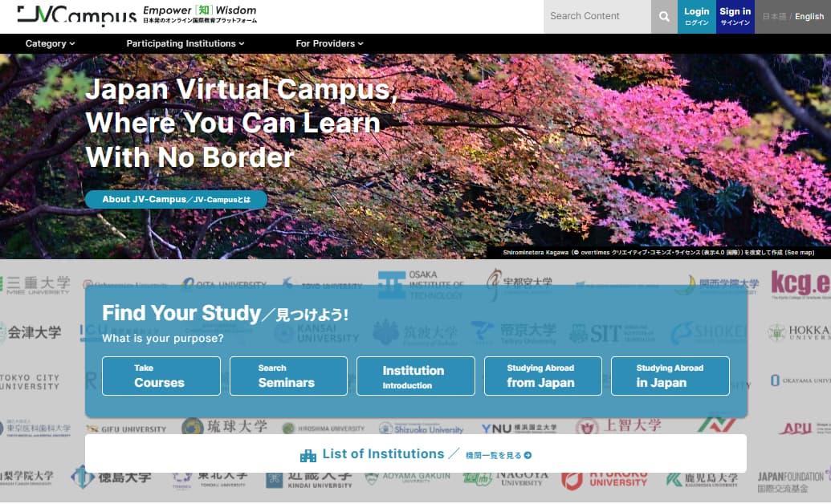Click the Take Courses button

[160, 376]
